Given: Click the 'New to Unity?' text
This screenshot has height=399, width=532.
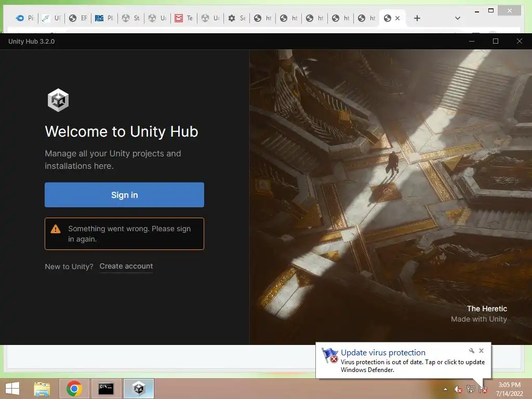Looking at the screenshot, I should pos(69,267).
